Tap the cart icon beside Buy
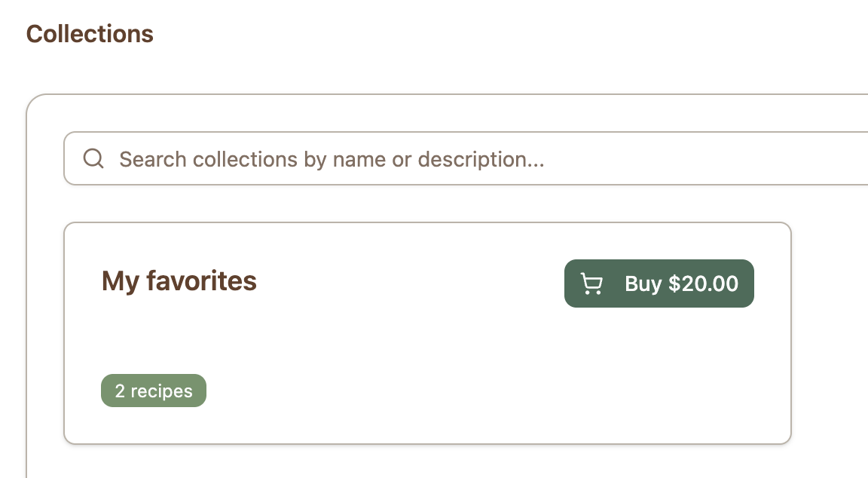The width and height of the screenshot is (868, 478). [592, 284]
